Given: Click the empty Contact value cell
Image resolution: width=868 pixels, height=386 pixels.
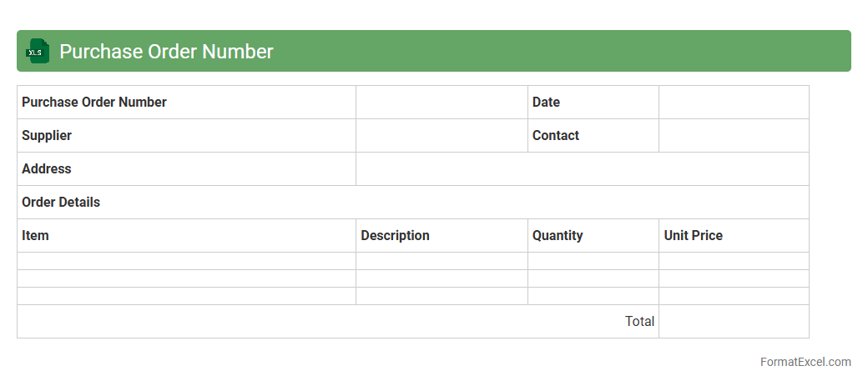Looking at the screenshot, I should (734, 136).
